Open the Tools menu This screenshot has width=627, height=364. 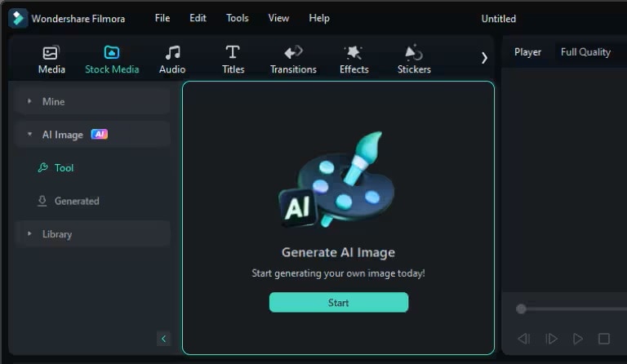tap(238, 19)
